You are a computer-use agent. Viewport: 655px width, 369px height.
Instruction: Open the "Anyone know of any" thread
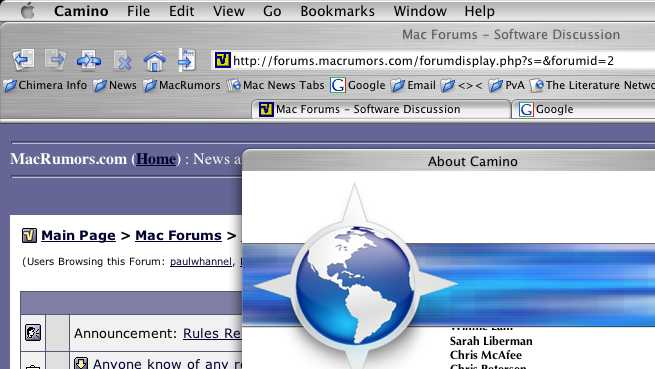pos(167,363)
